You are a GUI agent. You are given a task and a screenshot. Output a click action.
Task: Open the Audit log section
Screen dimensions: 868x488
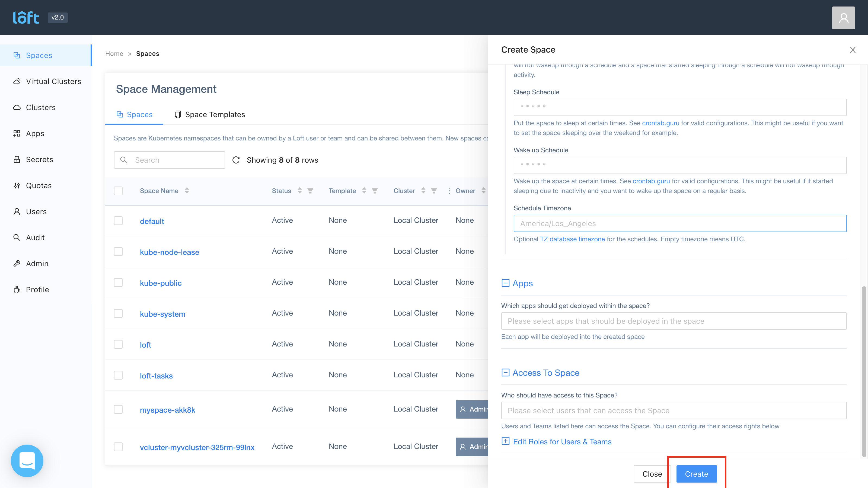point(35,237)
